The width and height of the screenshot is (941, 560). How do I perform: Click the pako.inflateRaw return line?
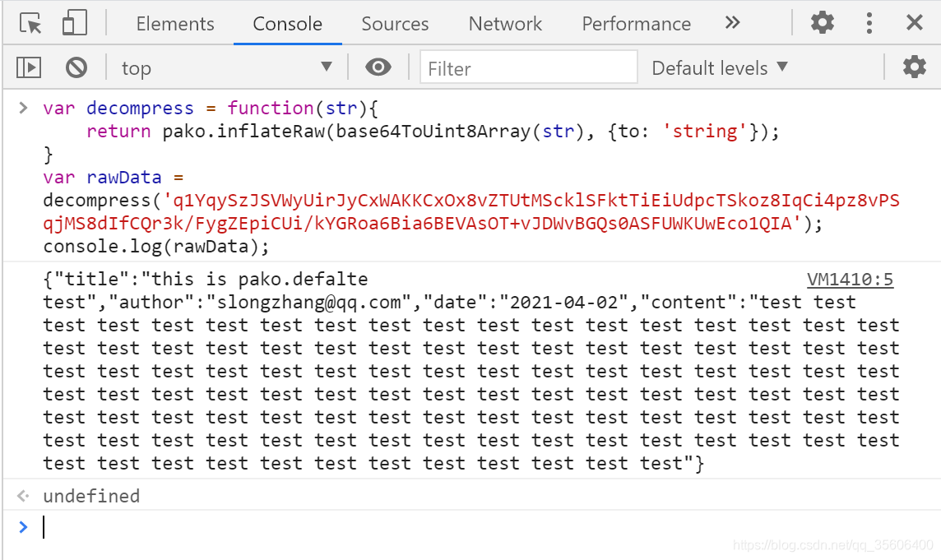432,132
